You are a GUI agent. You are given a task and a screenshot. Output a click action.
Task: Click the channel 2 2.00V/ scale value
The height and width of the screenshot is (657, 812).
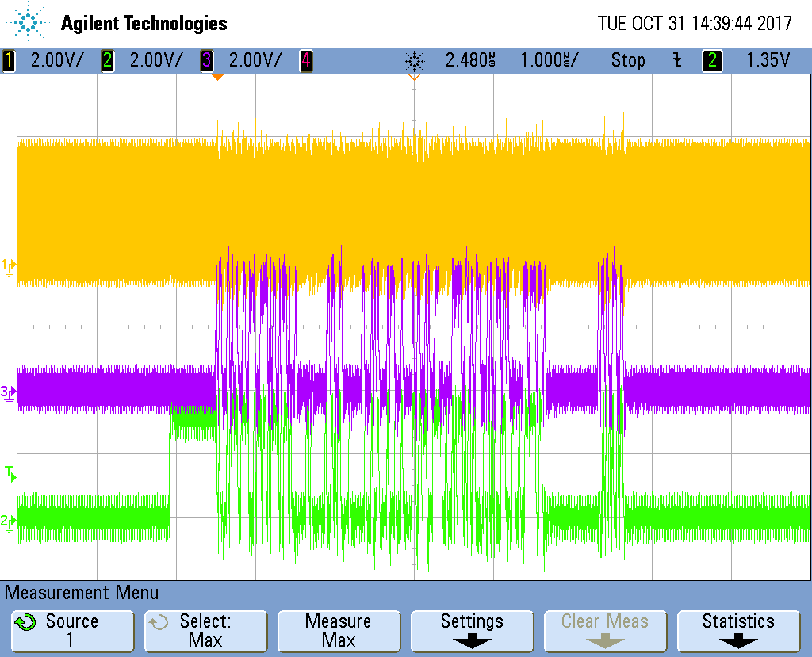[x=156, y=60]
